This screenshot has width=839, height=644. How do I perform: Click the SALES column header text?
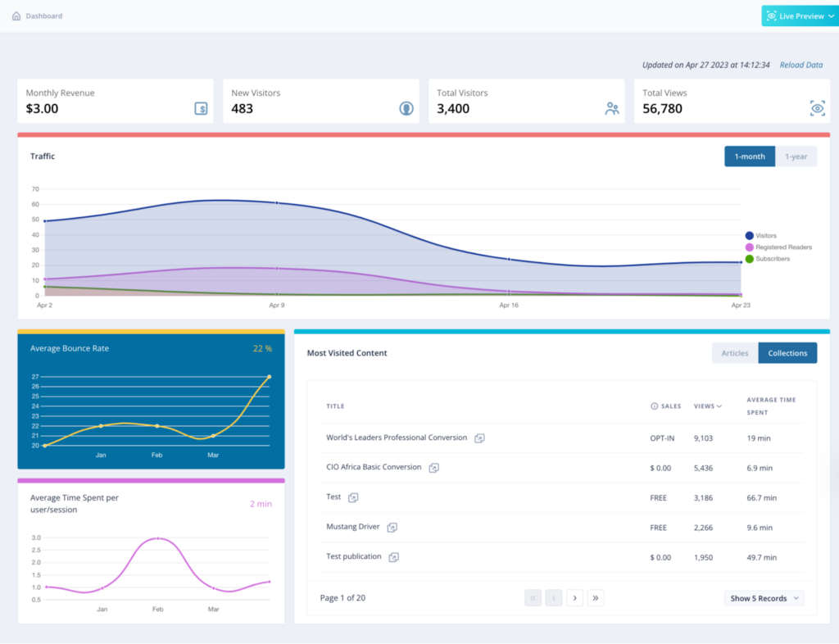[x=671, y=406]
